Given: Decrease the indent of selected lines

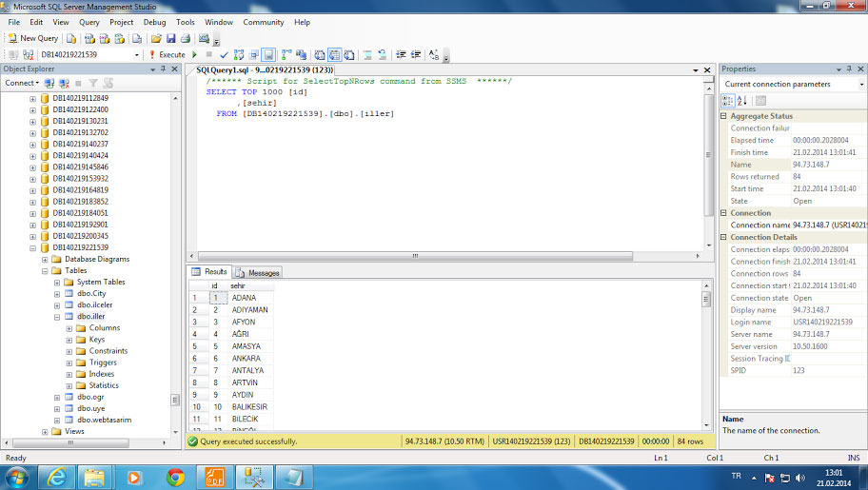Looking at the screenshot, I should [x=401, y=55].
